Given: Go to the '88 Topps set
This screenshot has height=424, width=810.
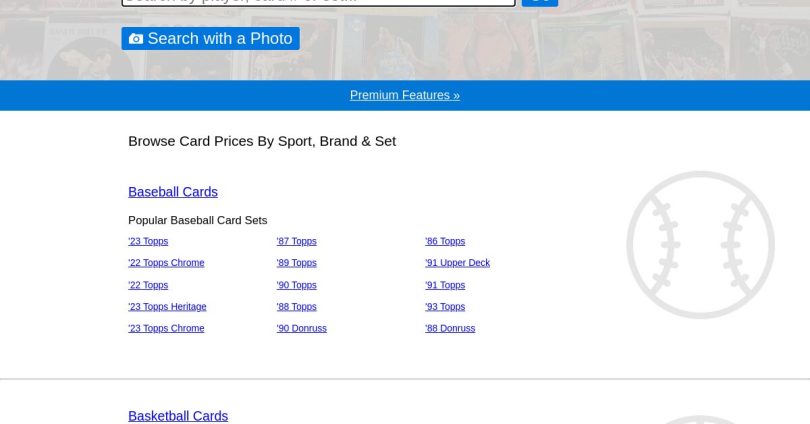Looking at the screenshot, I should click(x=296, y=307).
